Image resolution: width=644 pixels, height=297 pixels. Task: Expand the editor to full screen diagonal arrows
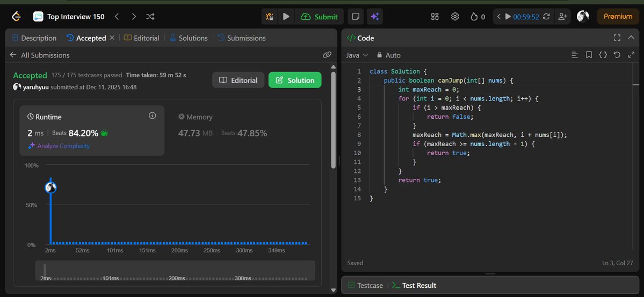(x=631, y=55)
